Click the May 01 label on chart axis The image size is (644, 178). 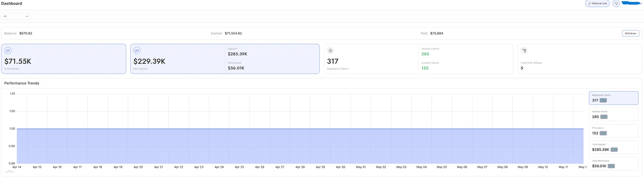(361, 167)
